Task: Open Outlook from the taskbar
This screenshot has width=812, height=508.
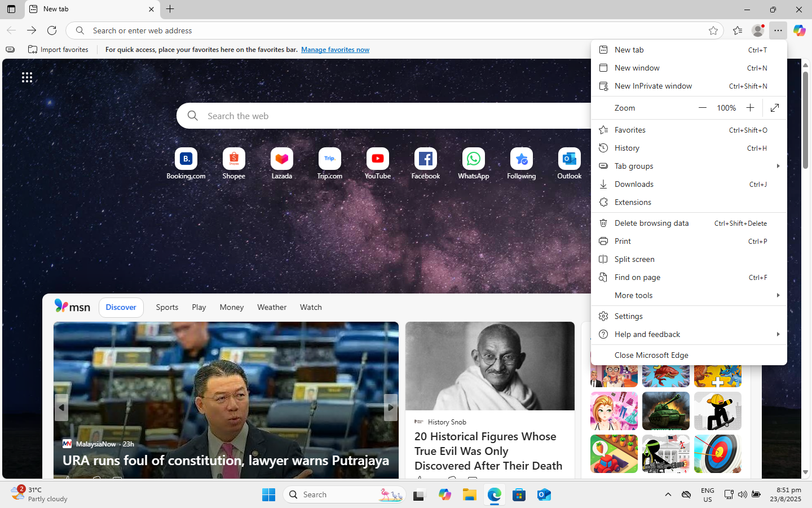Action: coord(544,494)
